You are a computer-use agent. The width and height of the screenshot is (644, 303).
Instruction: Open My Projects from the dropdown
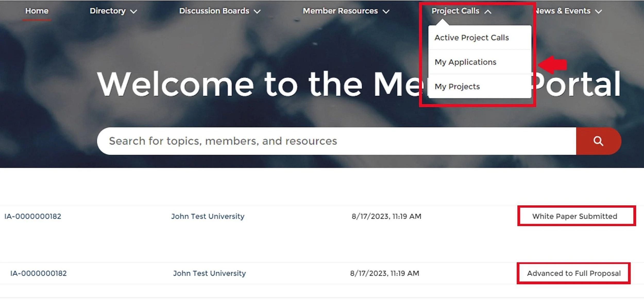tap(457, 86)
